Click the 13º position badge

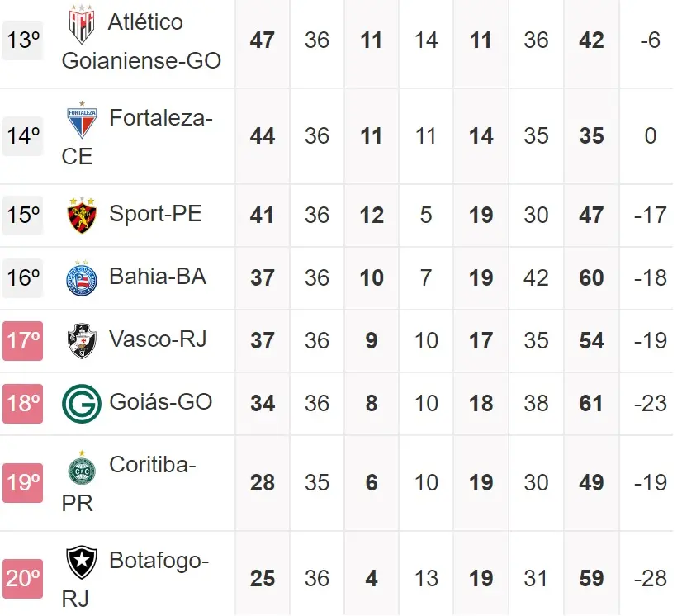pyautogui.click(x=23, y=40)
